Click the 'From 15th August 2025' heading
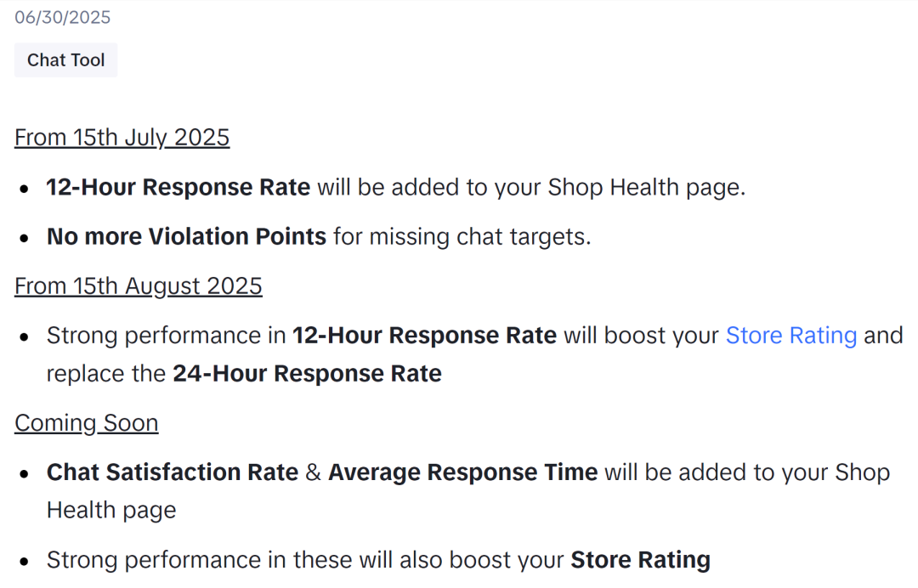Viewport: 918px width, 588px height. 138,286
